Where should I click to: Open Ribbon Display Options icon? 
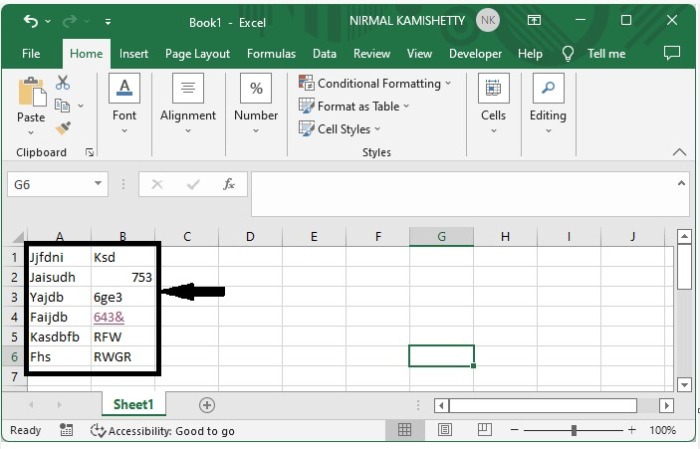534,20
